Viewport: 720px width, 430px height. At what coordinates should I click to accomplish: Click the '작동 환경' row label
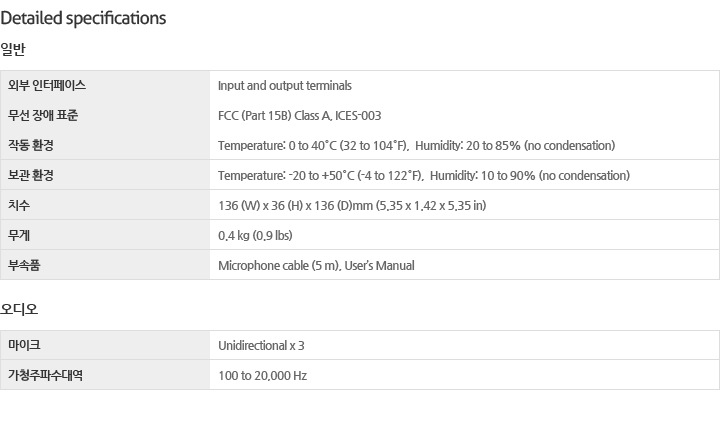coord(31,146)
